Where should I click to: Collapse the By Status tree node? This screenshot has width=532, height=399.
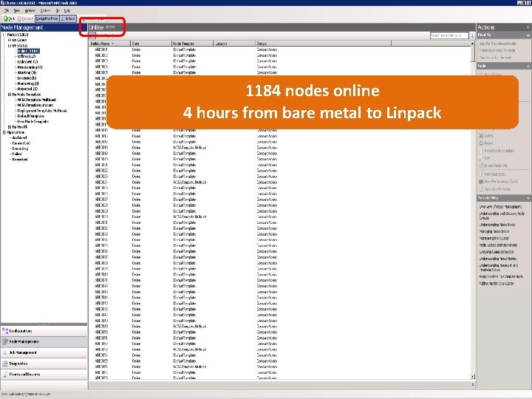pos(10,46)
